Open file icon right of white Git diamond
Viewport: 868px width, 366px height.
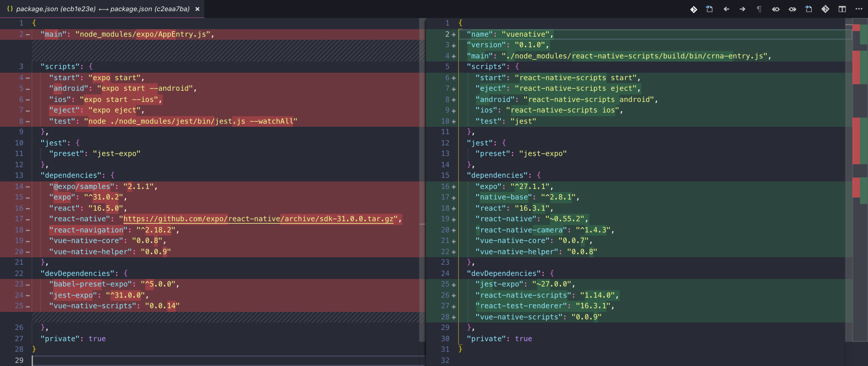click(x=709, y=9)
